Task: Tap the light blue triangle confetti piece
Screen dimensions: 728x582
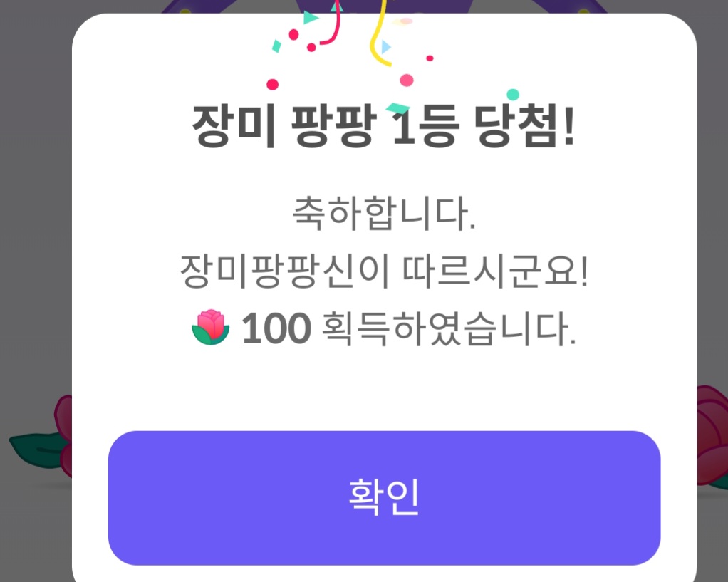Action: pyautogui.click(x=385, y=48)
